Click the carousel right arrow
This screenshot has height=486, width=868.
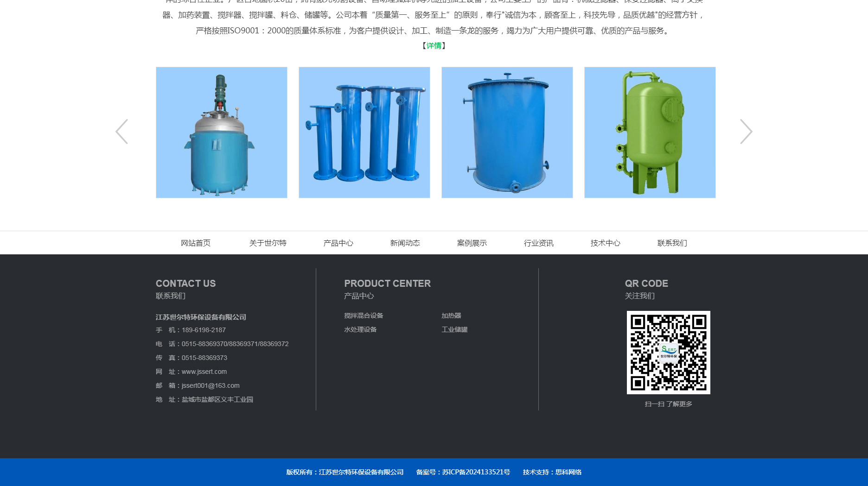(746, 132)
